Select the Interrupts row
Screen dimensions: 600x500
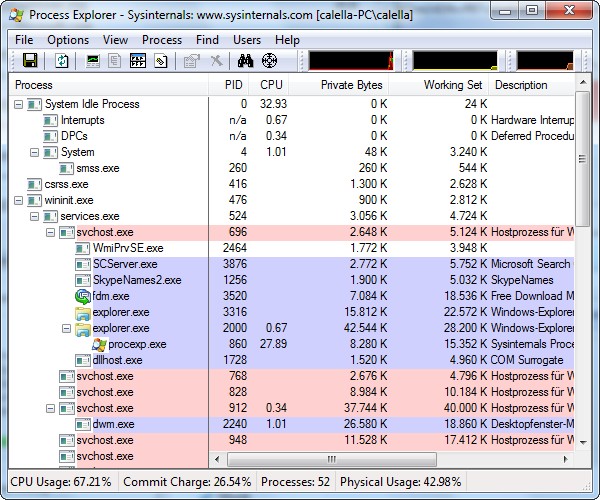[292, 120]
